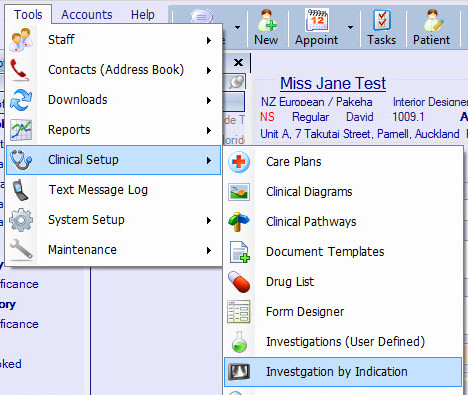Image resolution: width=468 pixels, height=395 pixels.
Task: Open the Reports submenu
Action: [113, 130]
